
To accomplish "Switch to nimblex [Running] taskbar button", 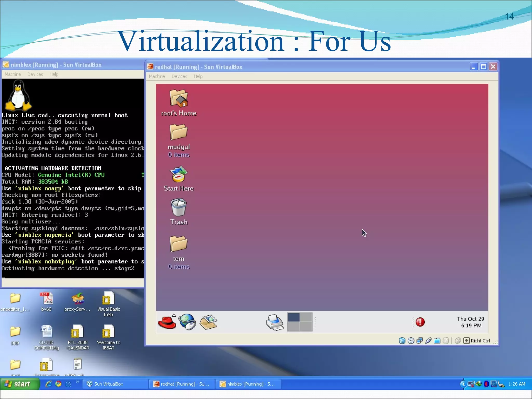I will pyautogui.click(x=248, y=384).
